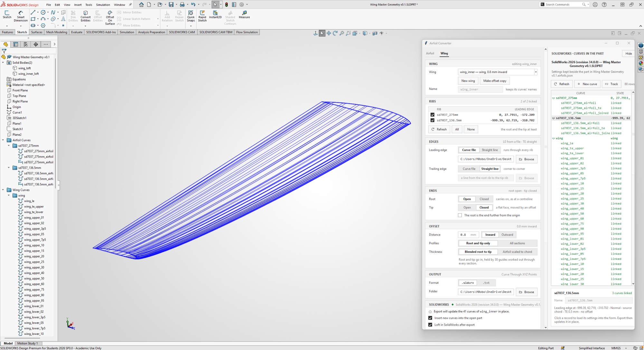Hide the curves panel with Hide button
Viewport: 644px width, 350px height.
point(628,53)
